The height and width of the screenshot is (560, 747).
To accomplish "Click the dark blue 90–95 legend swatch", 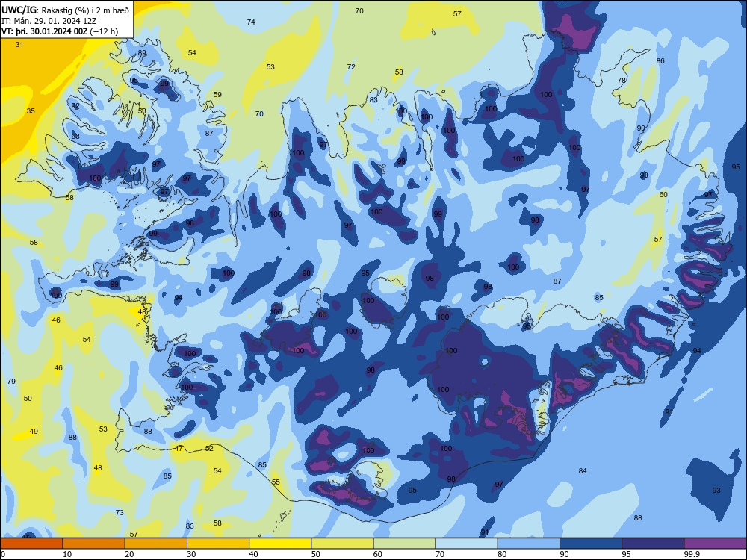I will point(591,544).
